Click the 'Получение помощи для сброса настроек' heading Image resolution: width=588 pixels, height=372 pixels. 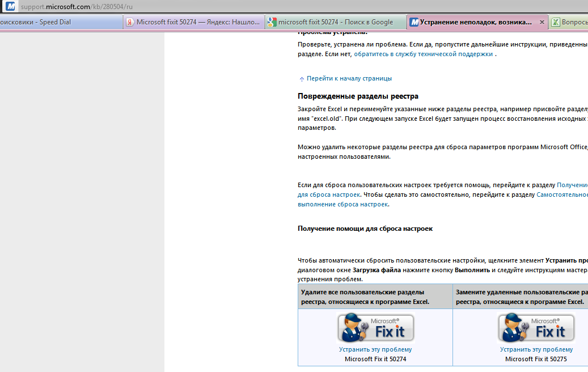(x=365, y=229)
